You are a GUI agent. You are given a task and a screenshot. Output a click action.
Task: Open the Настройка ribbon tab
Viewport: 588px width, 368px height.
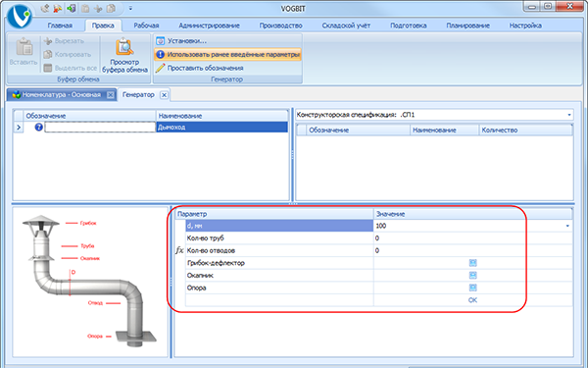coord(525,26)
